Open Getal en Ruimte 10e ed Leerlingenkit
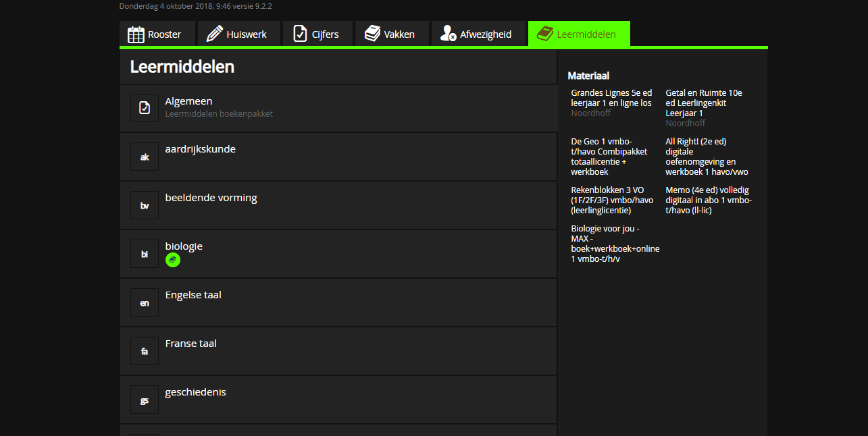The height and width of the screenshot is (436, 868). (704, 108)
